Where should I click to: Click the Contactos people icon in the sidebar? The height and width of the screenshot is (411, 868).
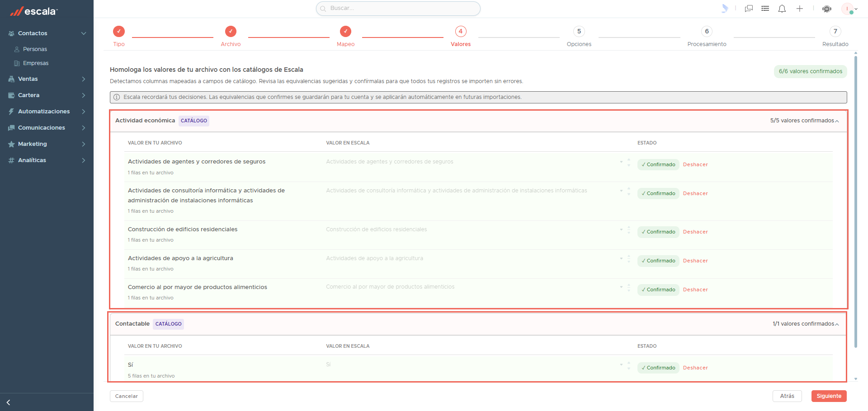(x=11, y=33)
